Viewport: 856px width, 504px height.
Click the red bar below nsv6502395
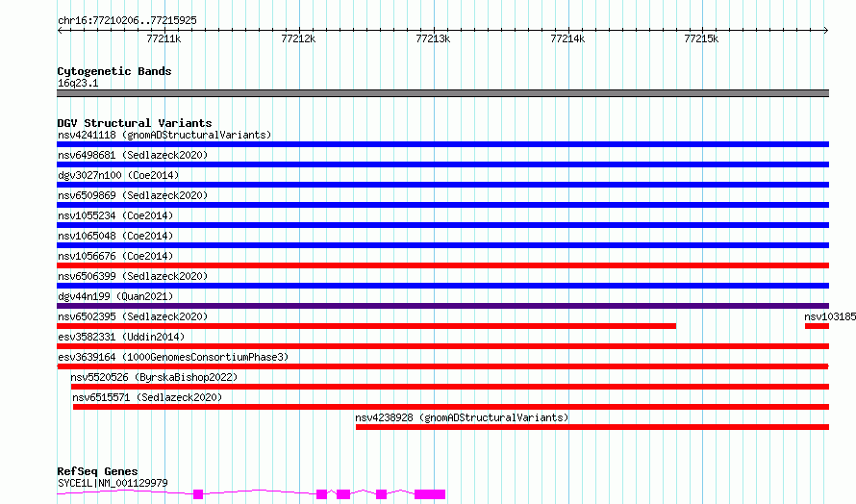pos(366,326)
